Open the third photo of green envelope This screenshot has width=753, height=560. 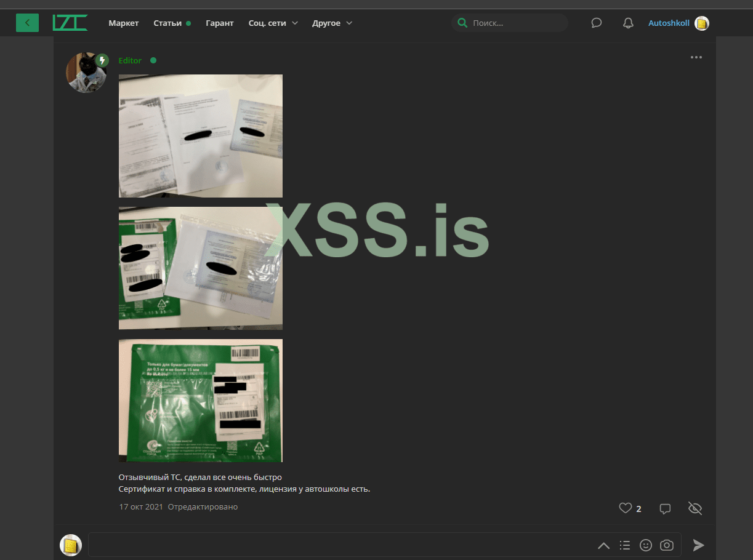pyautogui.click(x=201, y=401)
